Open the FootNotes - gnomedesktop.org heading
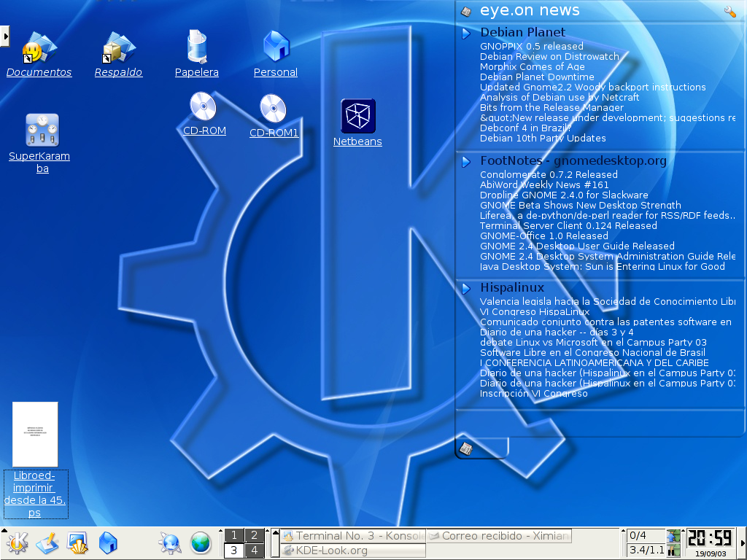 coord(573,161)
